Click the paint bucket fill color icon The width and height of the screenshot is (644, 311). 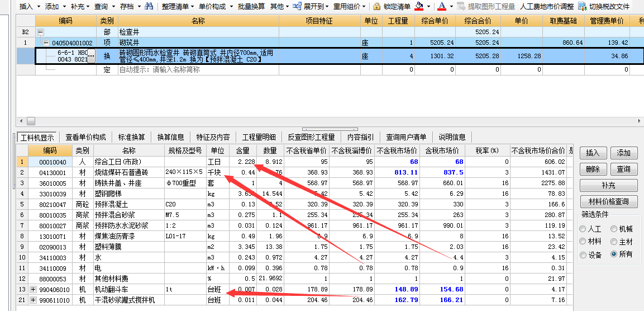pyautogui.click(x=419, y=6)
